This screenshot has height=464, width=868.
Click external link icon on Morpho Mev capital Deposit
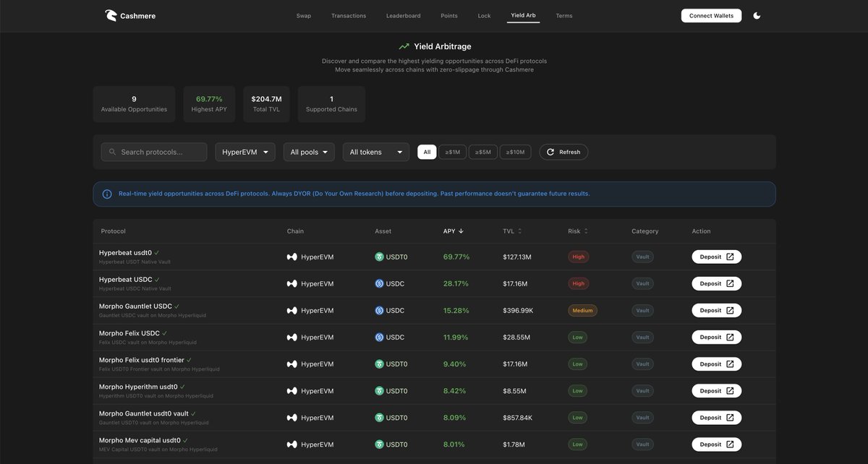pyautogui.click(x=730, y=444)
